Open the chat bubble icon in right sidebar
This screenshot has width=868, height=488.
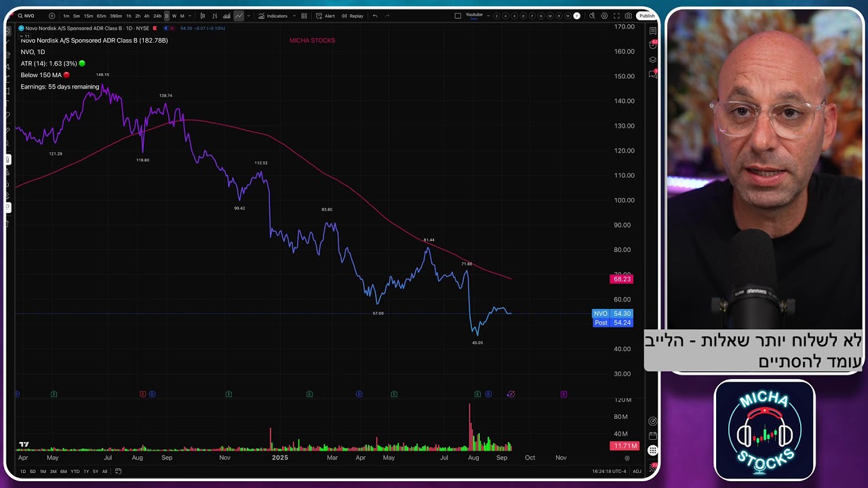click(653, 75)
